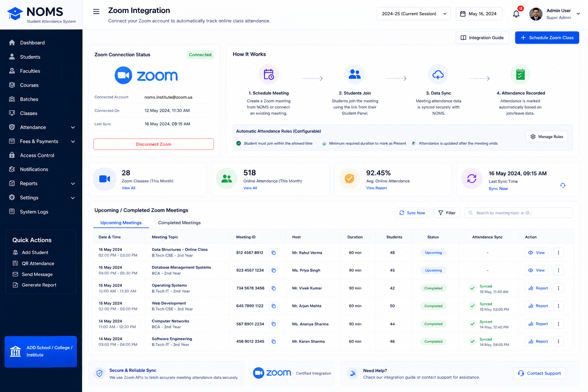Expand the Reports sidebar submenu
Image resolution: width=588 pixels, height=392 pixels.
click(x=73, y=184)
